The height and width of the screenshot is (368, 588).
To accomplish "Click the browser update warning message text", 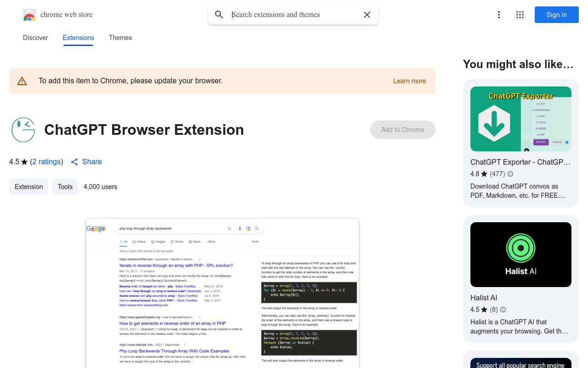I will [x=130, y=81].
